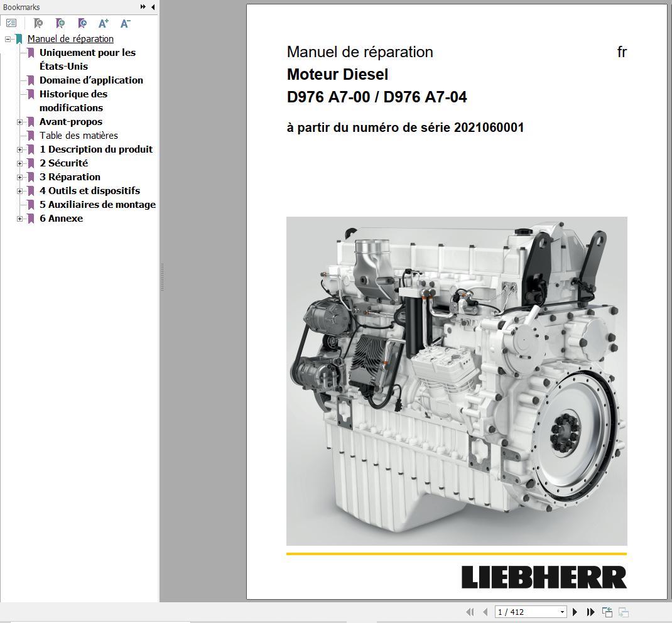Click the fr language code on page

coord(622,52)
